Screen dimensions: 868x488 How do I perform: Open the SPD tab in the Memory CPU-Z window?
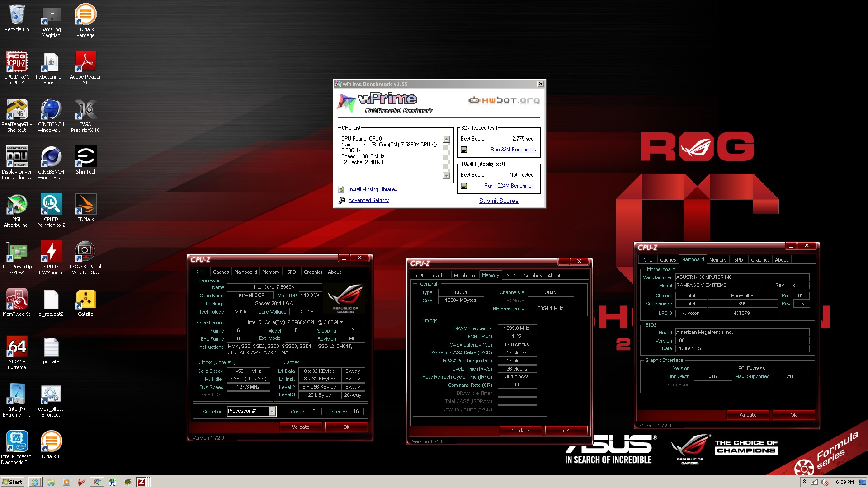[x=511, y=276]
